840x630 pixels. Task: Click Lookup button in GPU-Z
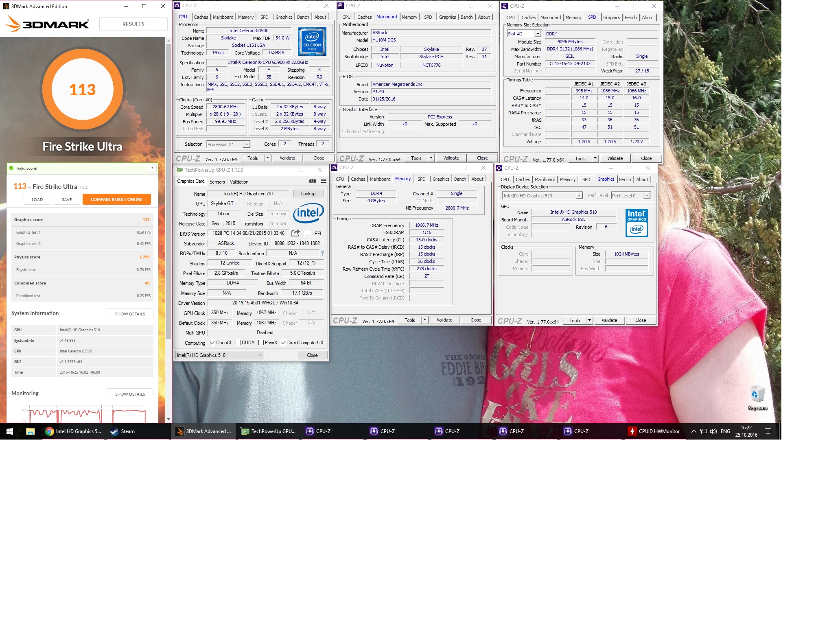click(x=308, y=194)
